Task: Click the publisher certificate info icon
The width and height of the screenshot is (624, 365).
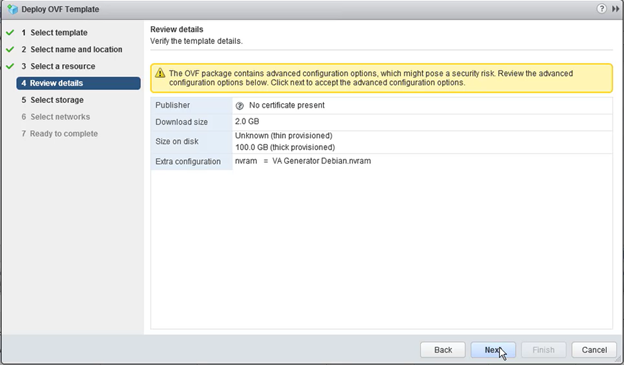Action: pyautogui.click(x=240, y=105)
